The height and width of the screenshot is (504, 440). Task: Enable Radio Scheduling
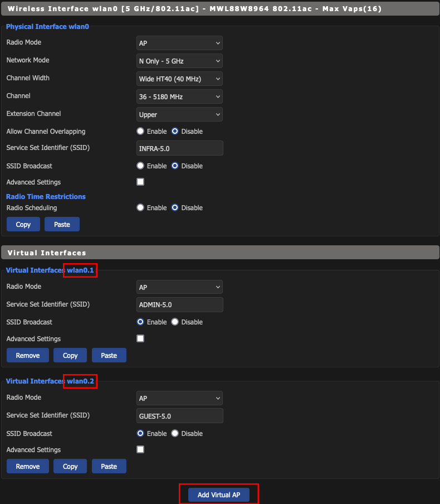(140, 208)
